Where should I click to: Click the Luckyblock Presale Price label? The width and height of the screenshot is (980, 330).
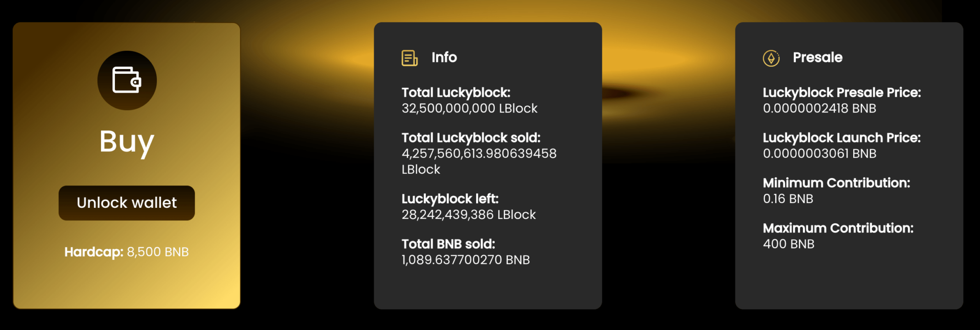842,92
